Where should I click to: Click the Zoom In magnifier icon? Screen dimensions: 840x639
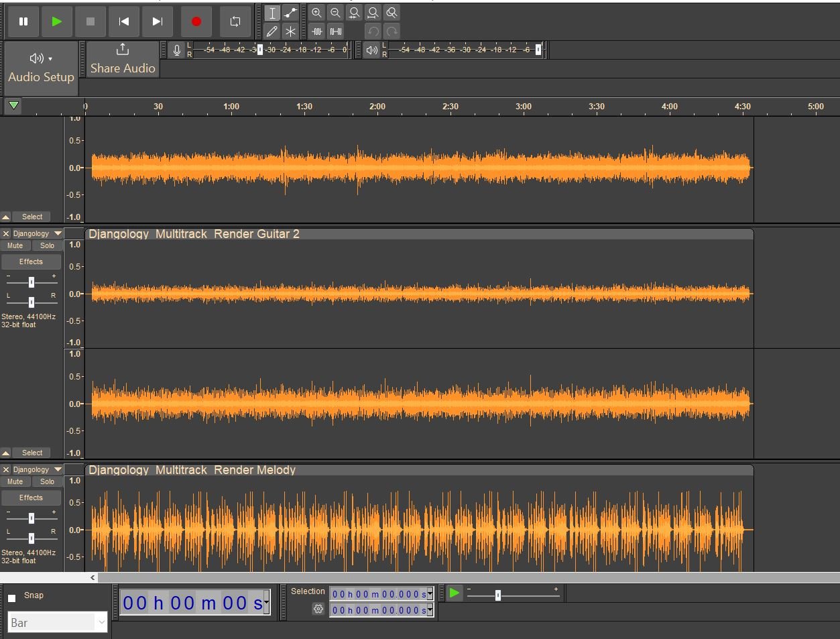316,13
